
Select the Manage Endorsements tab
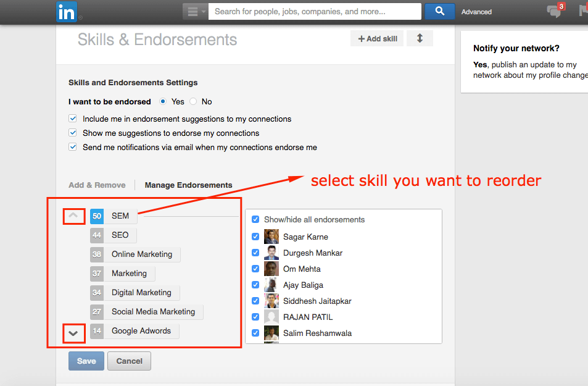[188, 185]
